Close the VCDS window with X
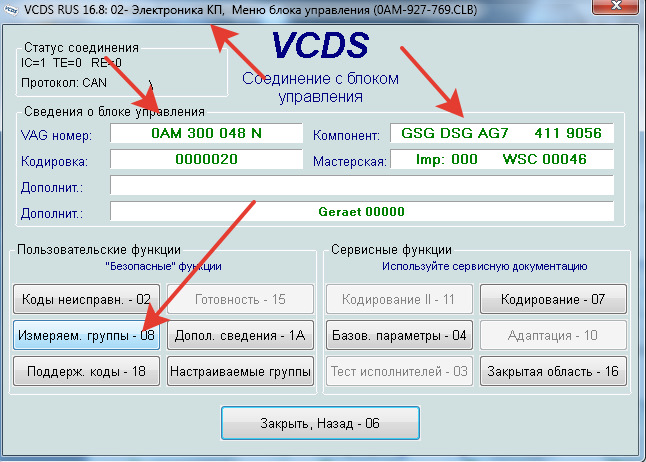The height and width of the screenshot is (462, 646). 616,6
